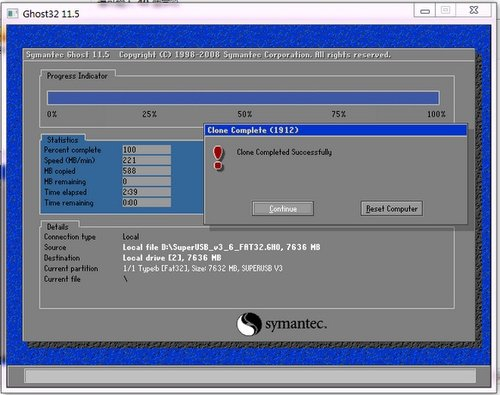Click the Percent complete label

tap(72, 150)
